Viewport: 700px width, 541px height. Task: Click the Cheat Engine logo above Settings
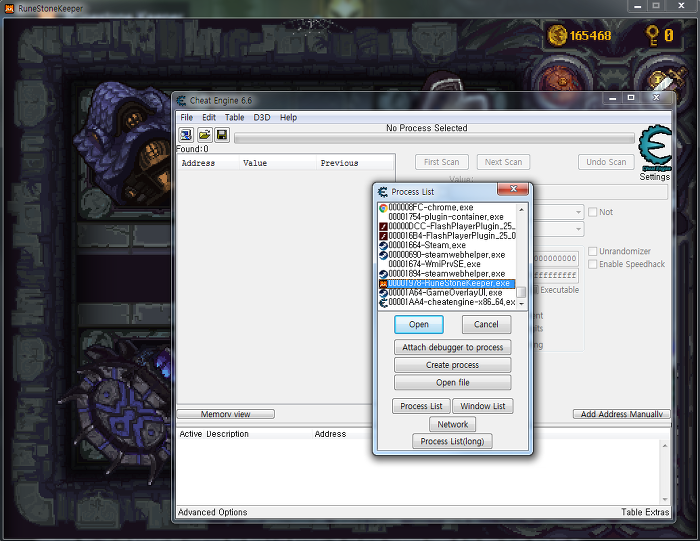pyautogui.click(x=655, y=148)
